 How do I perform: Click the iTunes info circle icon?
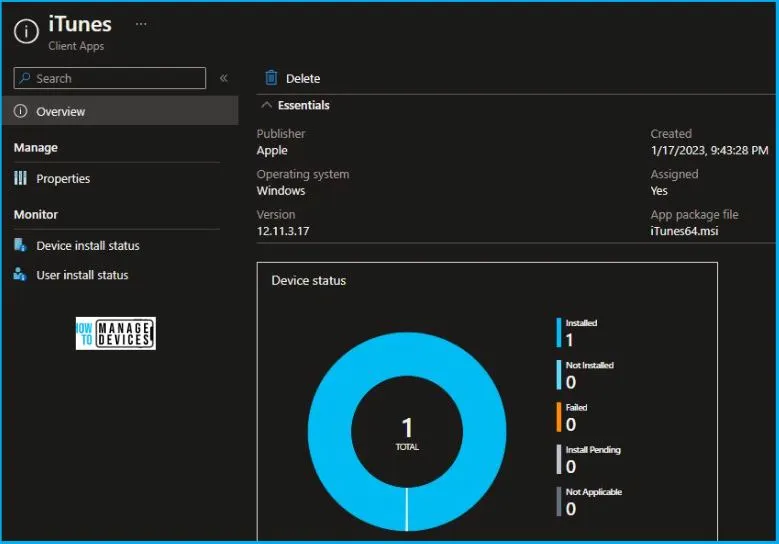[x=26, y=31]
